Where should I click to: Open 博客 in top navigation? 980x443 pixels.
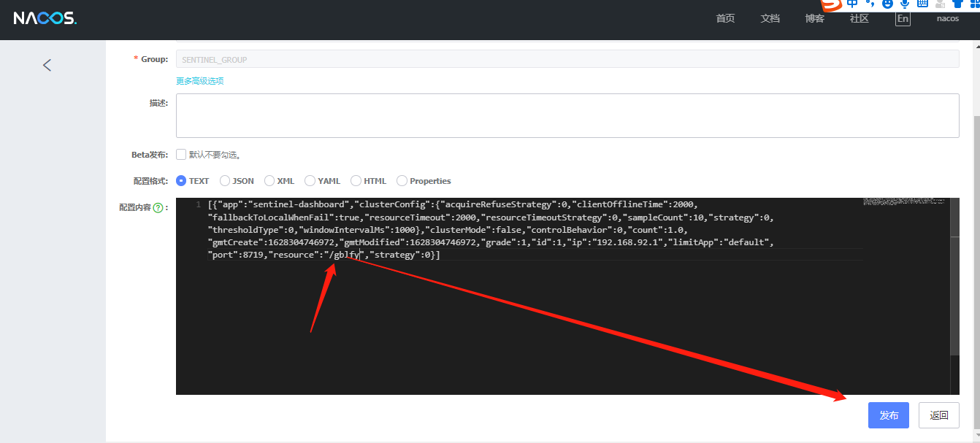[x=815, y=19]
